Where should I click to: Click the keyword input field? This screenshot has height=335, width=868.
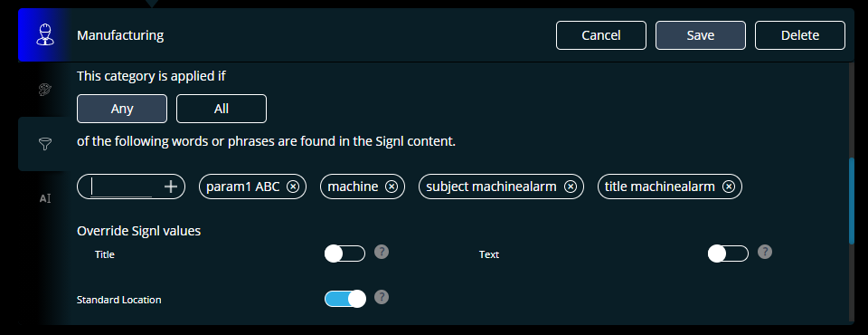(122, 187)
